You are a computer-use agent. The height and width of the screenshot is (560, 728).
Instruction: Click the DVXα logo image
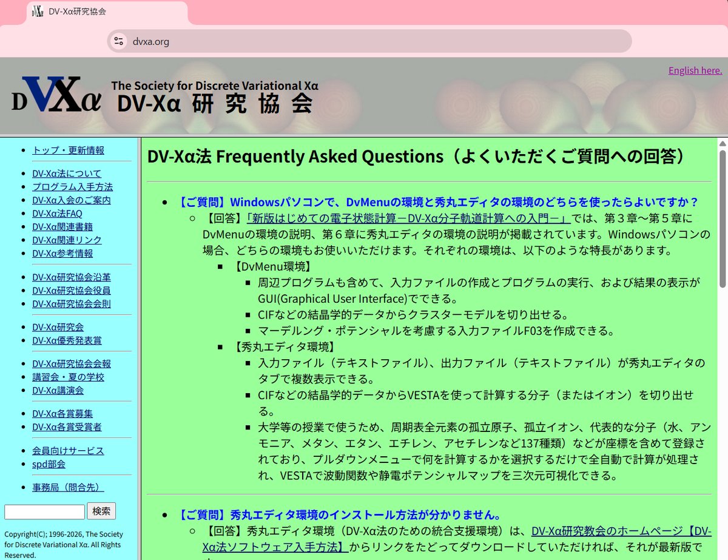coord(53,98)
